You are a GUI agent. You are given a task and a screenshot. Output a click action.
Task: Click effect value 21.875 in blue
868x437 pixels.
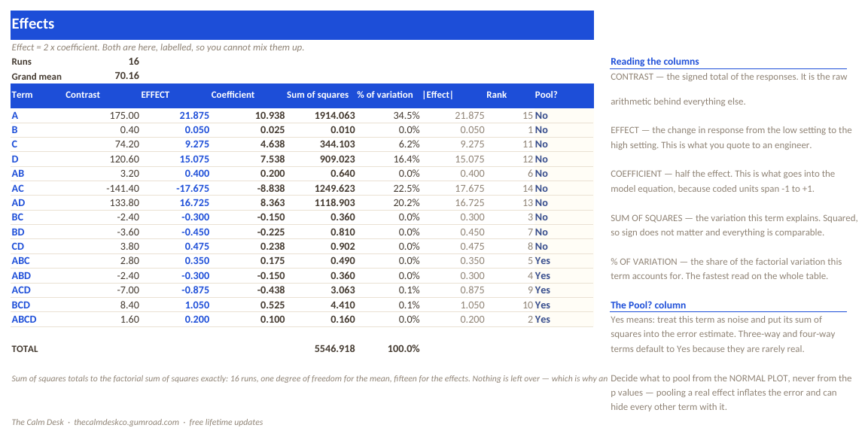pyautogui.click(x=194, y=116)
